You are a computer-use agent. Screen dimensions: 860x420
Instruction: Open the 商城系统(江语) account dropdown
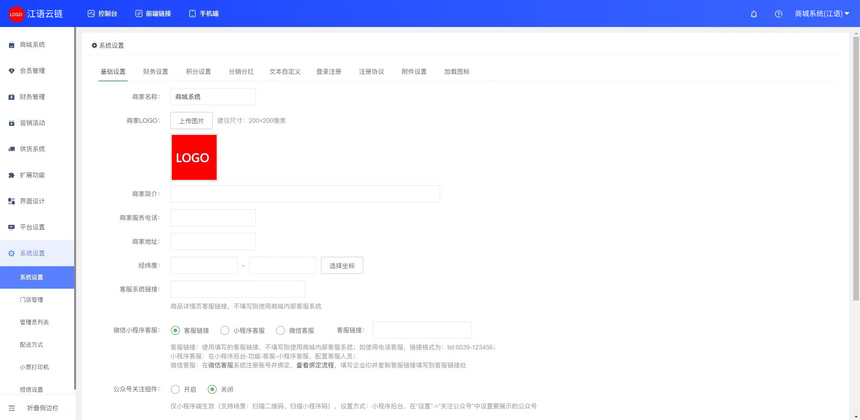click(x=821, y=14)
